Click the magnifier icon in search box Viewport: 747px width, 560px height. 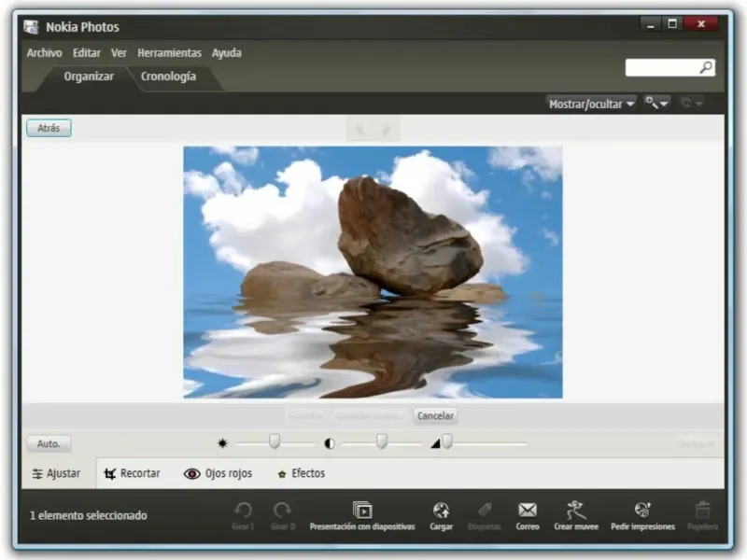(x=706, y=67)
